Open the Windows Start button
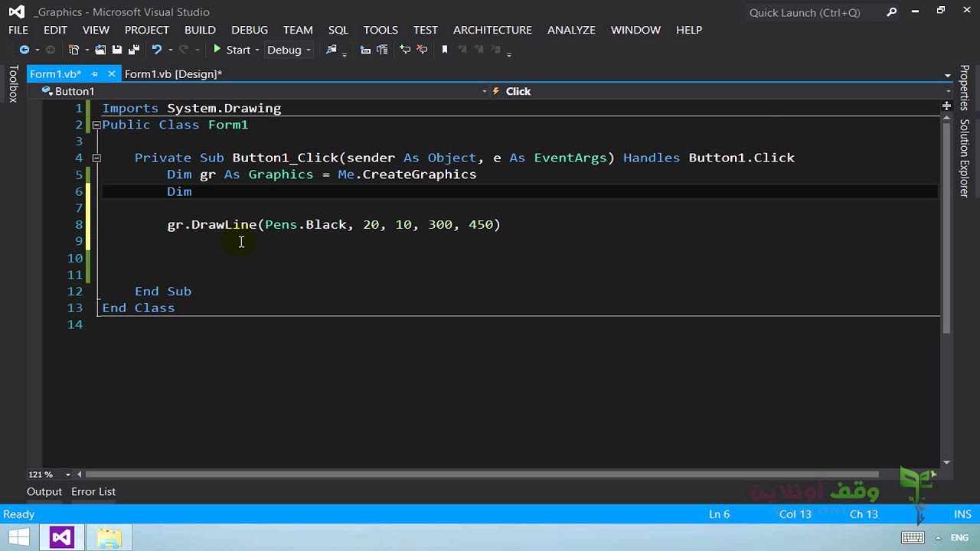980x551 pixels. click(19, 537)
